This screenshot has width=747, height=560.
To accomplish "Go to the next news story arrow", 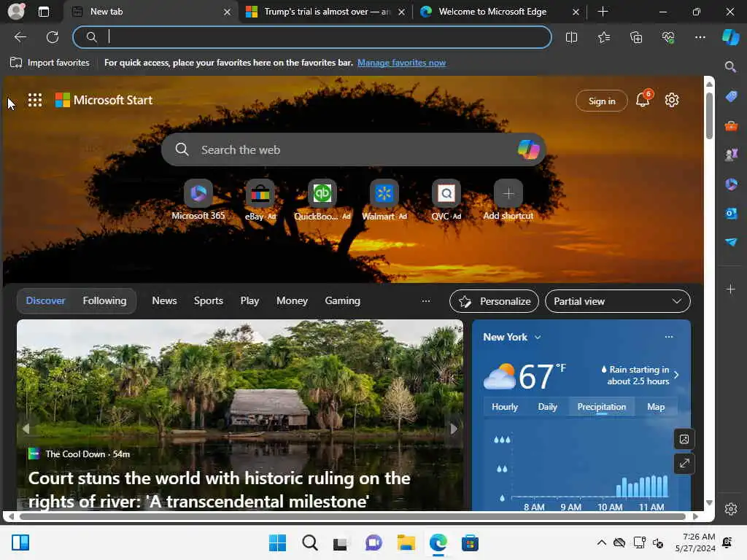I will pos(454,429).
